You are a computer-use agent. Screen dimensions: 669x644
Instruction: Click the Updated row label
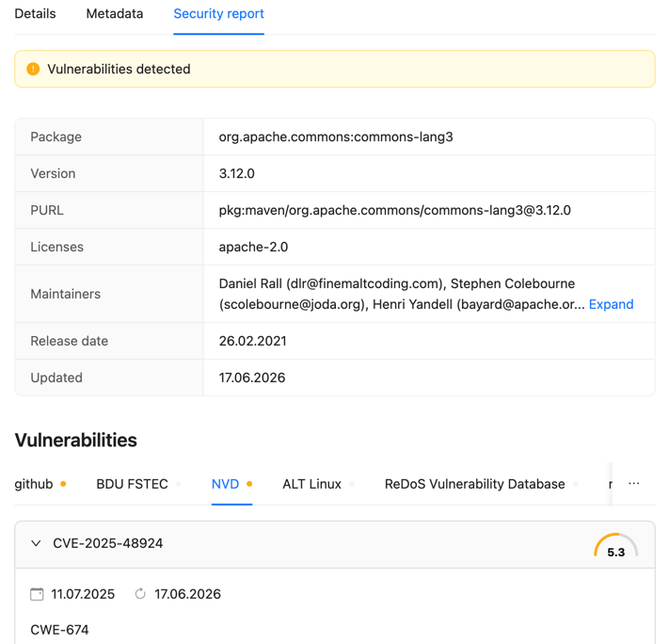point(56,378)
